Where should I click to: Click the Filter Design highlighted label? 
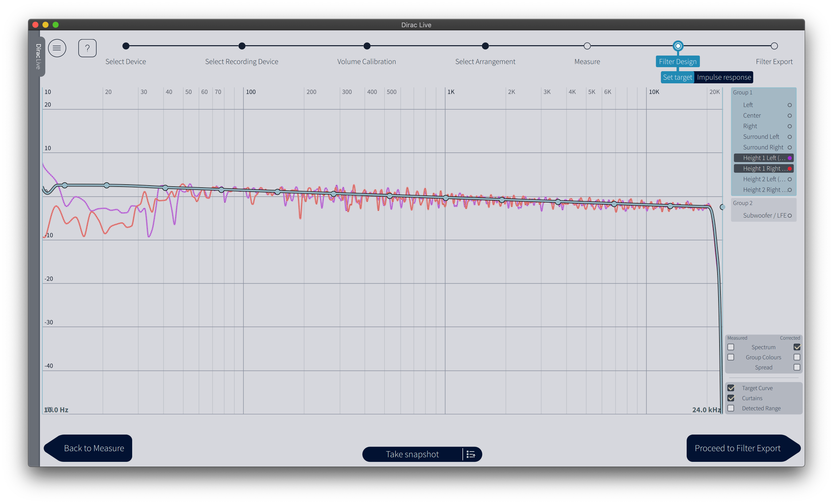click(x=678, y=61)
